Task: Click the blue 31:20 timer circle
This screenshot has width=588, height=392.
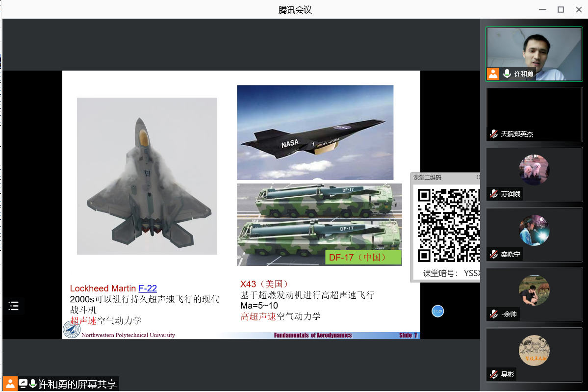Action: point(437,311)
